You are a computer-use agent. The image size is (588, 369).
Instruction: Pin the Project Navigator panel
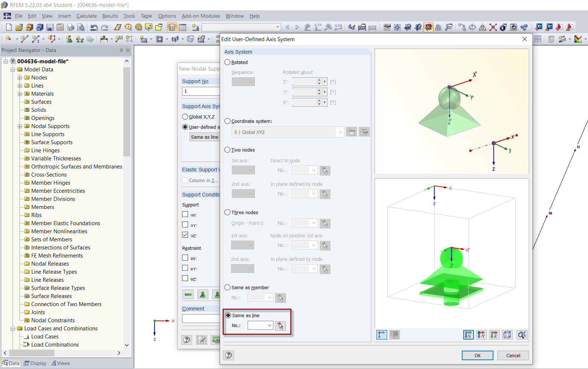point(121,50)
